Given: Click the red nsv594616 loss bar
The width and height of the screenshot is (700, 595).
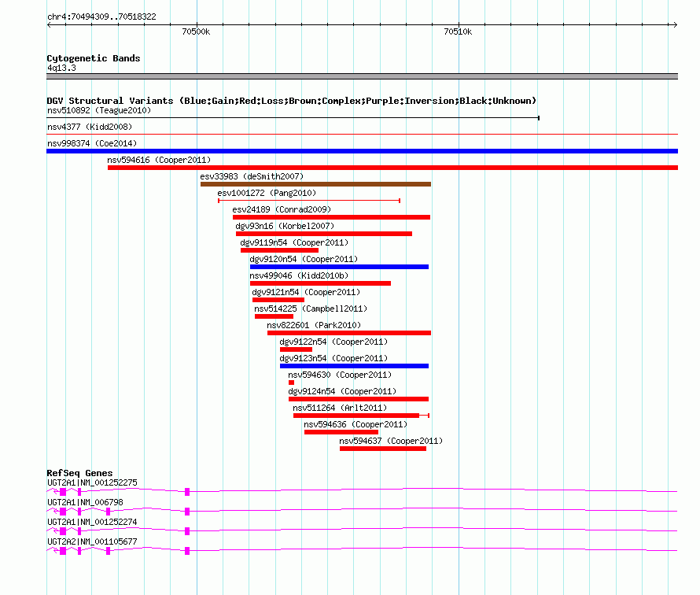Looking at the screenshot, I should click(x=392, y=168).
